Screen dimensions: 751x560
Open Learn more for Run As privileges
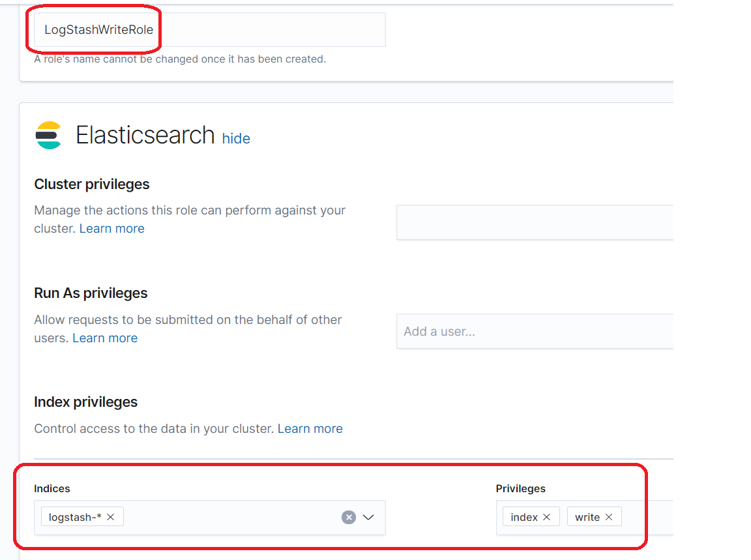coord(105,338)
